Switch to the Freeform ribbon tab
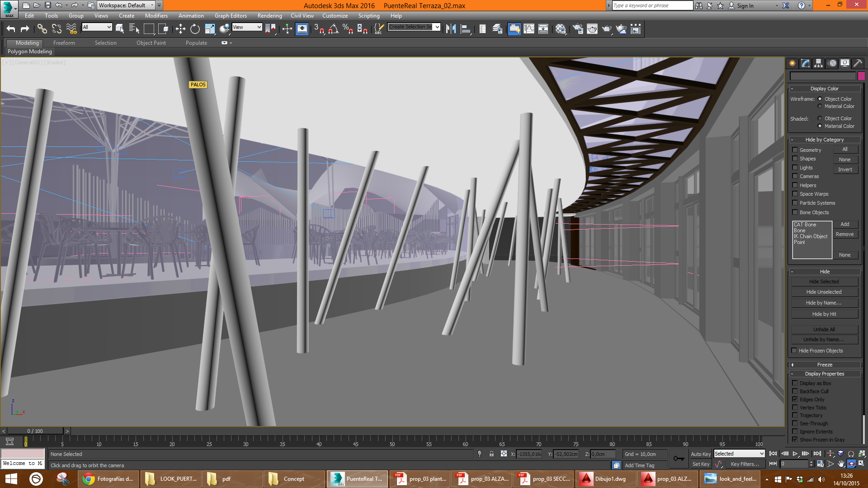The height and width of the screenshot is (488, 868). [x=64, y=43]
